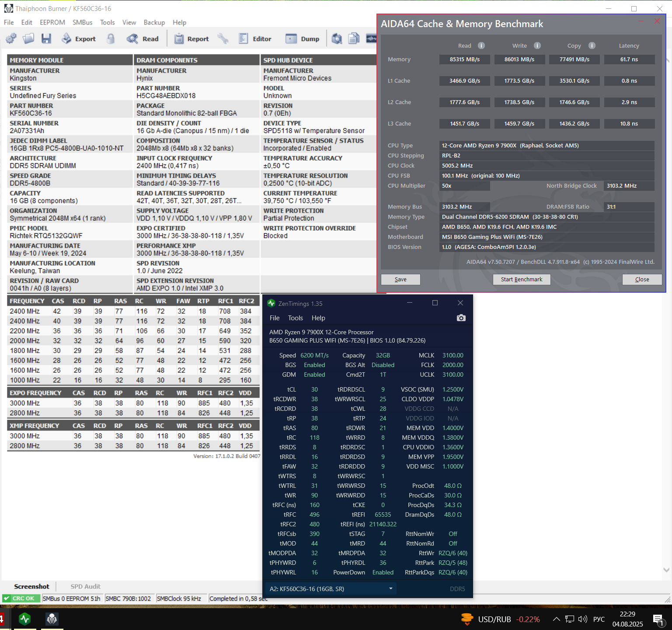Click the 2200 MHz frequency row
This screenshot has width=672, height=630.
(133, 331)
